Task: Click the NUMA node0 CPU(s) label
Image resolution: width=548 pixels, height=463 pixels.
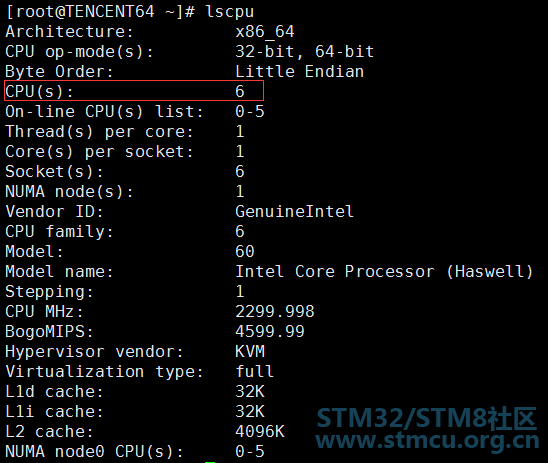Action: tap(94, 451)
